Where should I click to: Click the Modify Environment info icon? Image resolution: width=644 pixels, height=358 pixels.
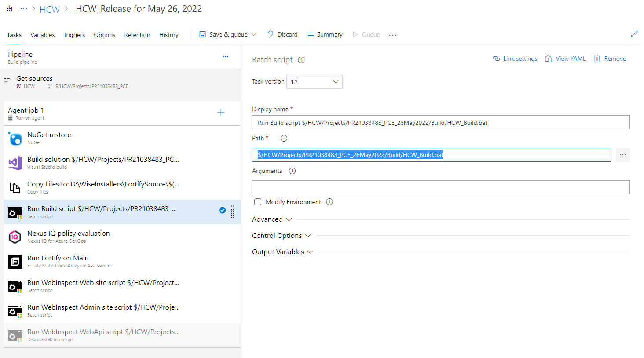(329, 202)
